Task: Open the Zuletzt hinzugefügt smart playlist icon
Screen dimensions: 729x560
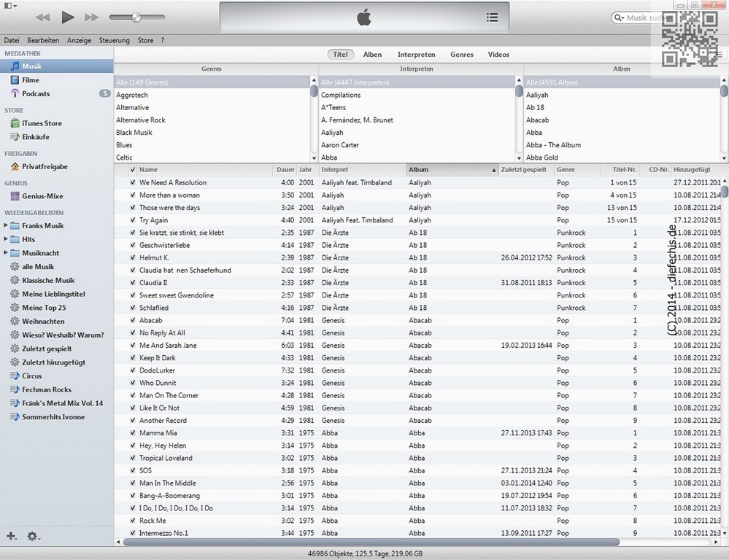Action: pos(15,362)
